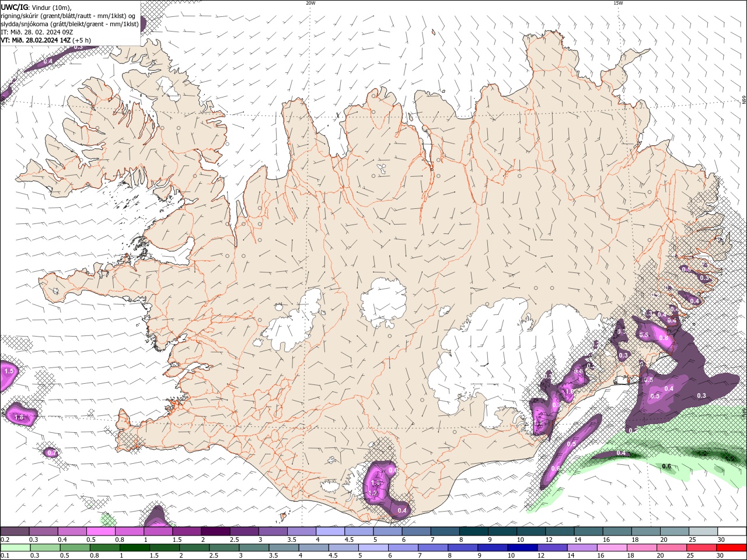Click the black 0.6 rainfall value label

click(x=666, y=466)
